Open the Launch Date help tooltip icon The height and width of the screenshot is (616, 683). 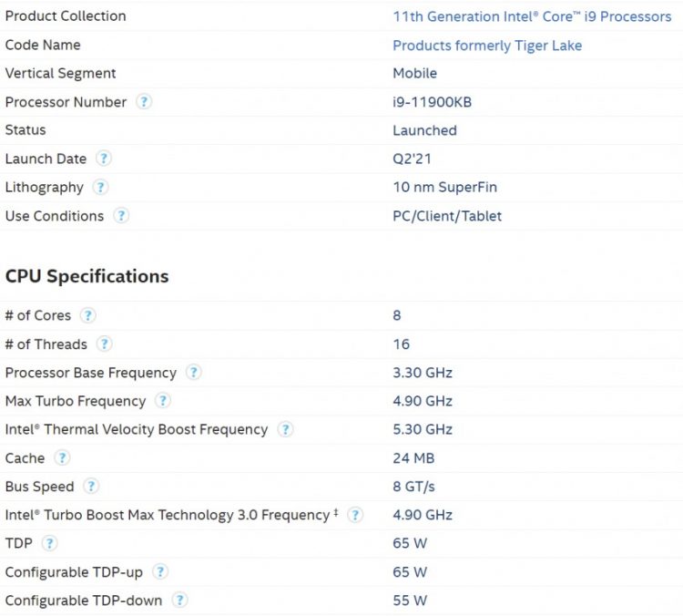click(104, 159)
